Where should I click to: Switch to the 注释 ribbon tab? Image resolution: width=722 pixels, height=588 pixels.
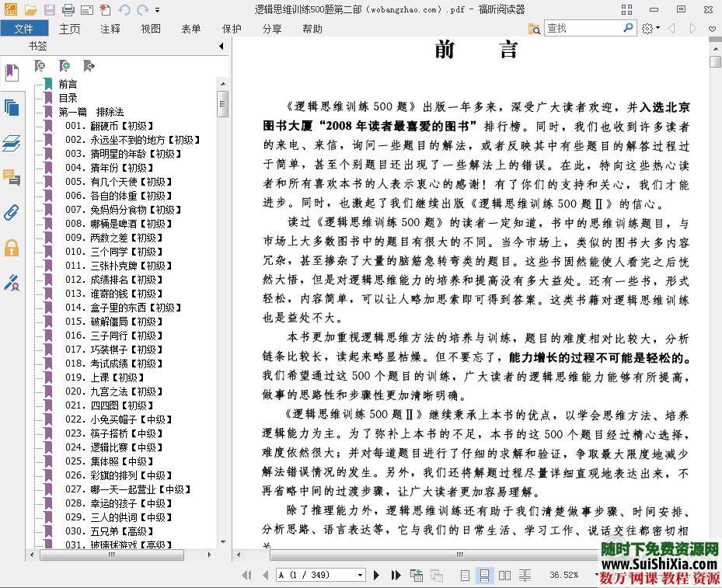tap(109, 28)
